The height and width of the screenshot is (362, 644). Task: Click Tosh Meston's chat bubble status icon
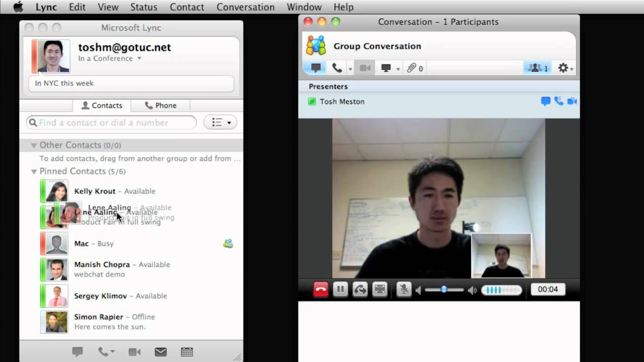pos(545,101)
